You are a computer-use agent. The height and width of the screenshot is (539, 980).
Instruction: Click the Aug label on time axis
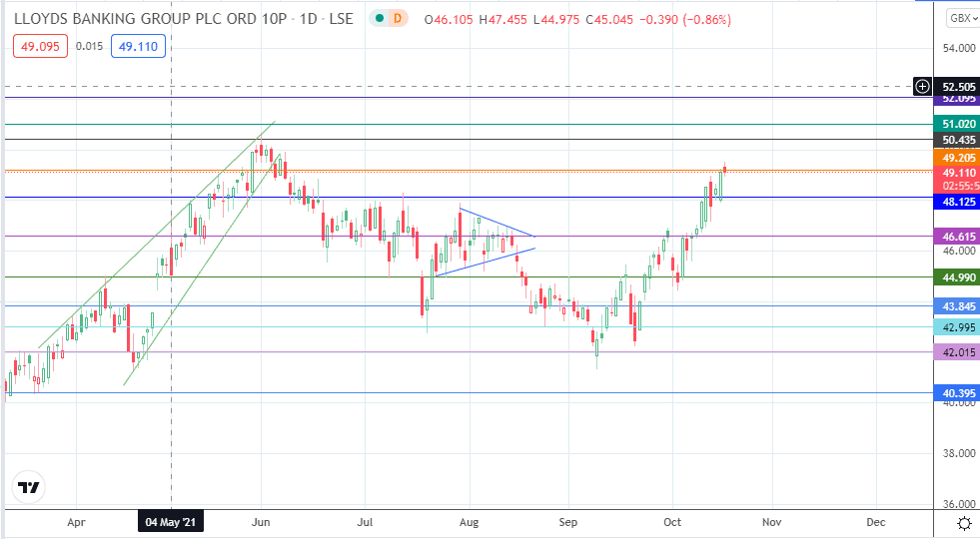click(469, 522)
